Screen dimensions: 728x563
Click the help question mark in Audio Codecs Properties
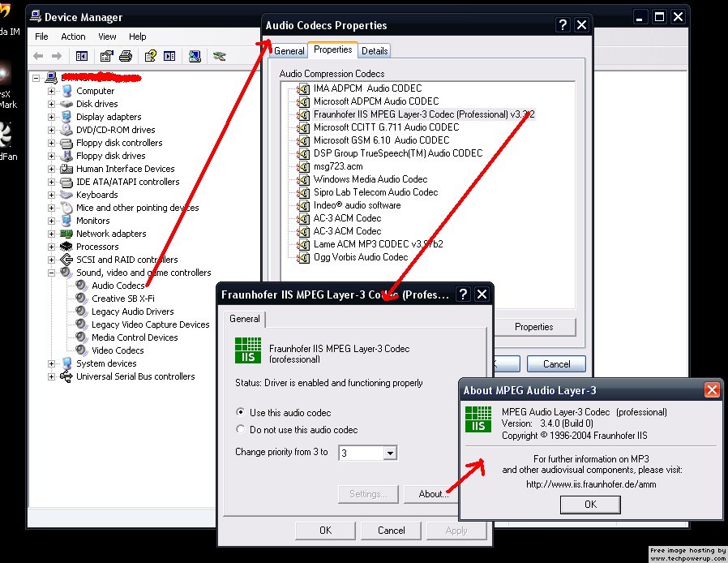point(563,24)
